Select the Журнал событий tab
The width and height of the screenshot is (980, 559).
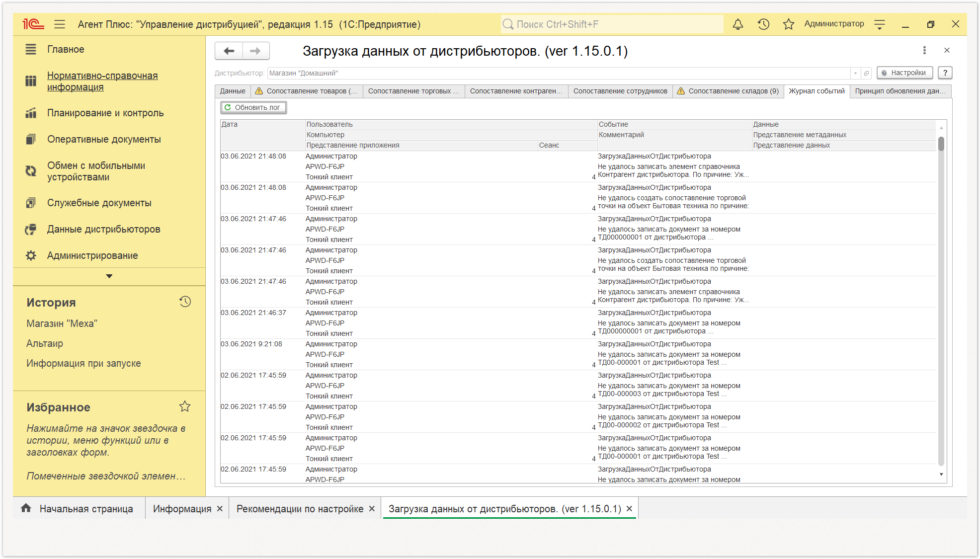(817, 91)
